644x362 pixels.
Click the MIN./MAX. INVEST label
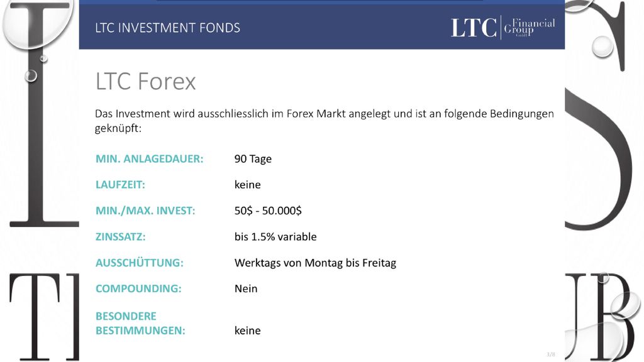(x=145, y=211)
